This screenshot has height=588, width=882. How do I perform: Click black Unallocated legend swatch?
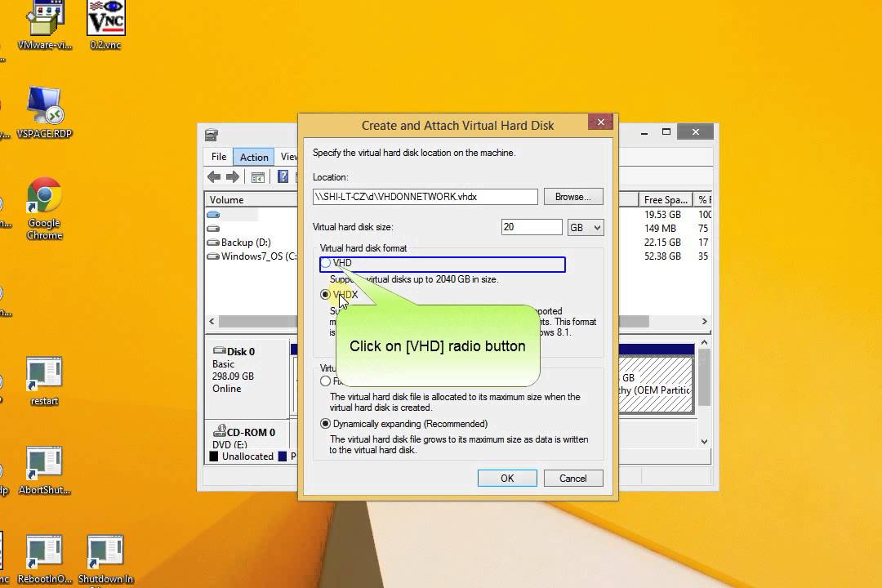pos(214,457)
